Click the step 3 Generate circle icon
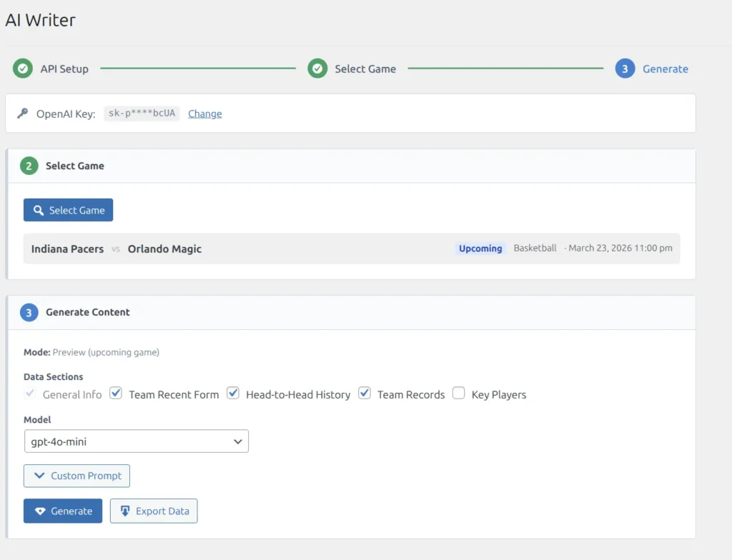 (625, 69)
